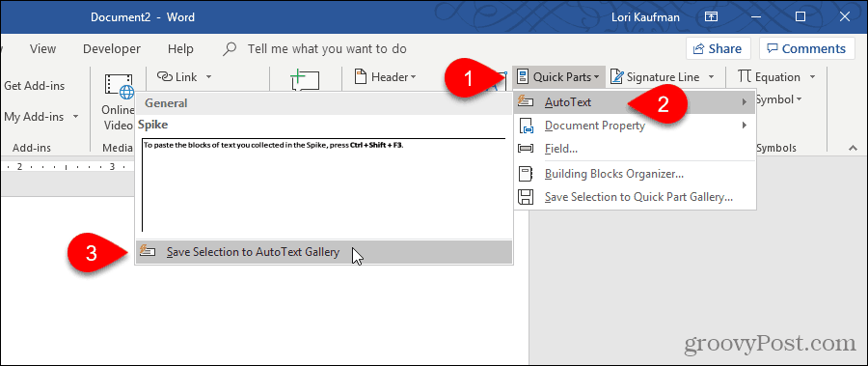Insert the Spike AutoText entry preview
Screen dimensions: 868x366
click(x=324, y=184)
